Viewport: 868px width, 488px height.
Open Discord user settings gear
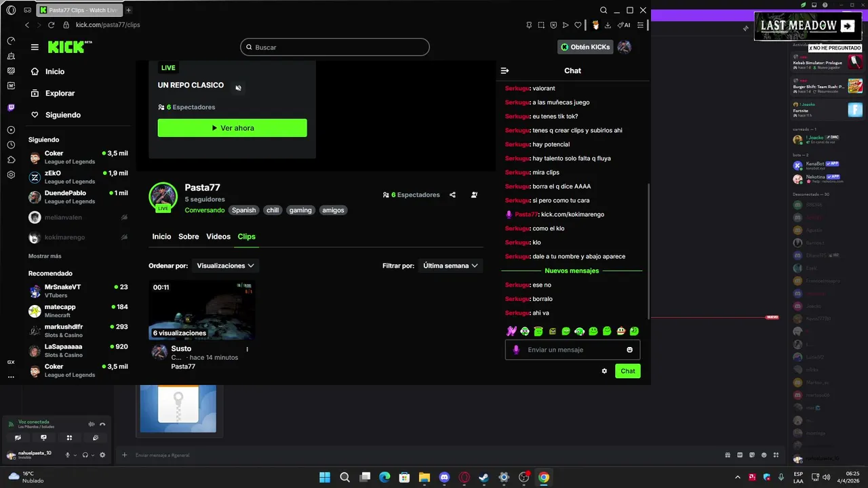(x=102, y=455)
